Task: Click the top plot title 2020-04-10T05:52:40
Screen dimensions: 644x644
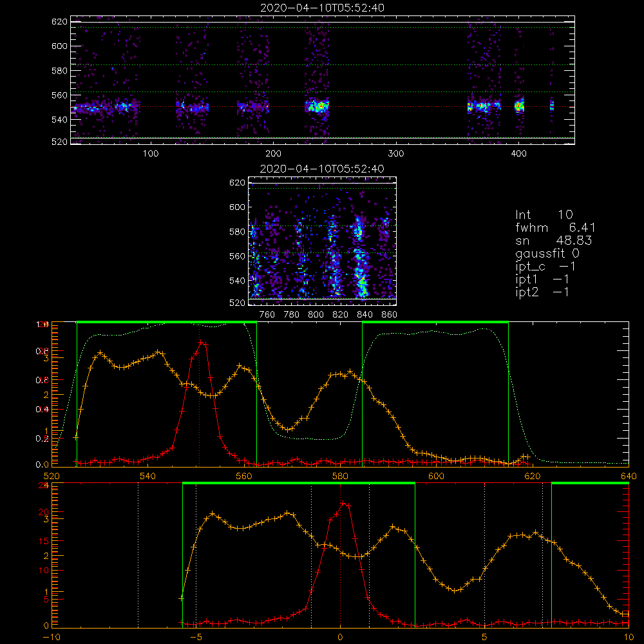Action: pyautogui.click(x=323, y=8)
